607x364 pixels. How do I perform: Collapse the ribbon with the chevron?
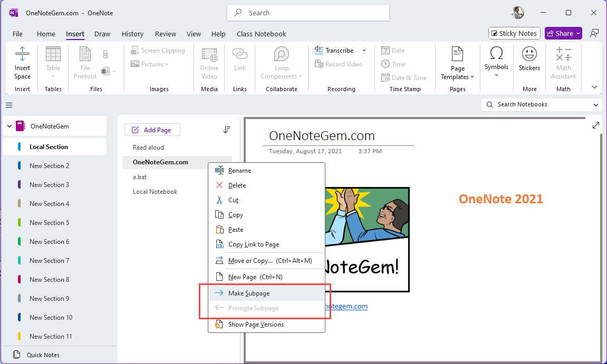click(x=595, y=87)
